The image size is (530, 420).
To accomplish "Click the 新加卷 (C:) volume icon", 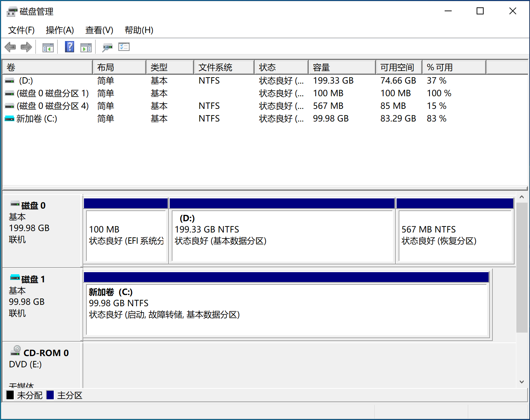I will coord(9,118).
